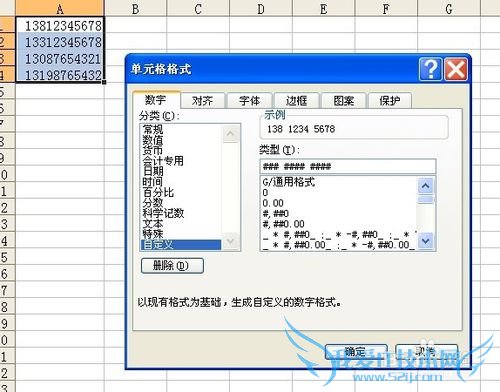This screenshot has width=500, height=392.
Task: Select column D header
Action: click(x=261, y=8)
